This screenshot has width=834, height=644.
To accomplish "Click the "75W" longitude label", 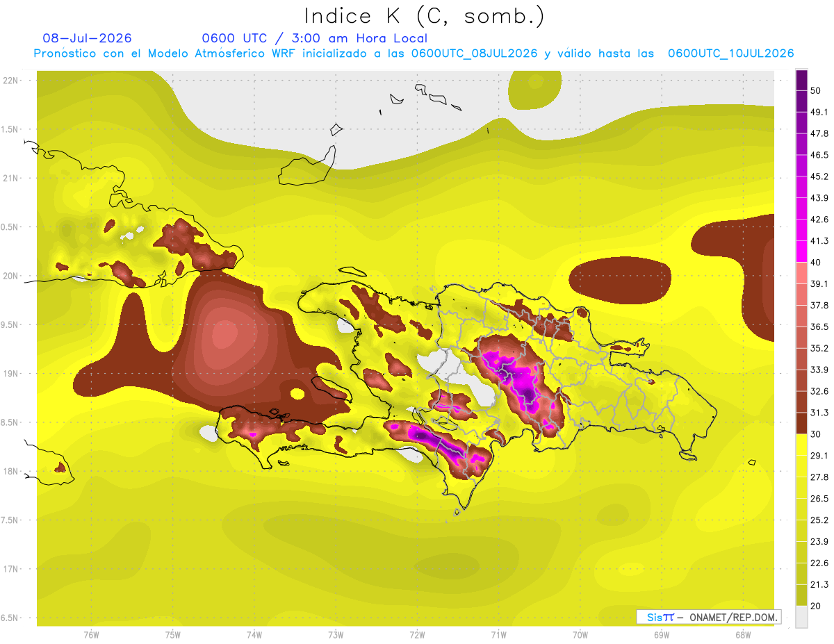I will tap(173, 634).
